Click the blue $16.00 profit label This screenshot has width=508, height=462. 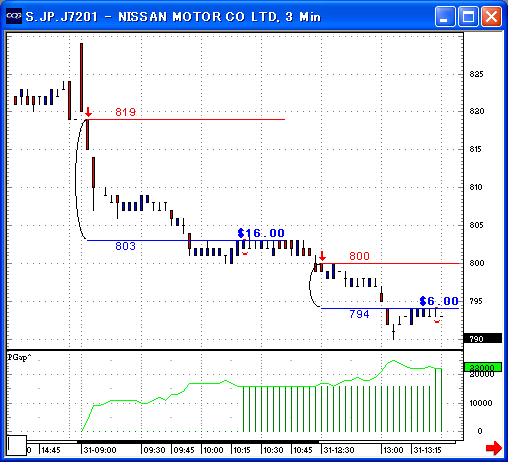pyautogui.click(x=261, y=233)
